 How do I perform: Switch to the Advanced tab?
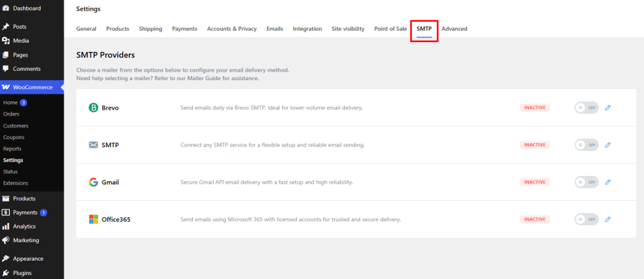[x=454, y=29]
